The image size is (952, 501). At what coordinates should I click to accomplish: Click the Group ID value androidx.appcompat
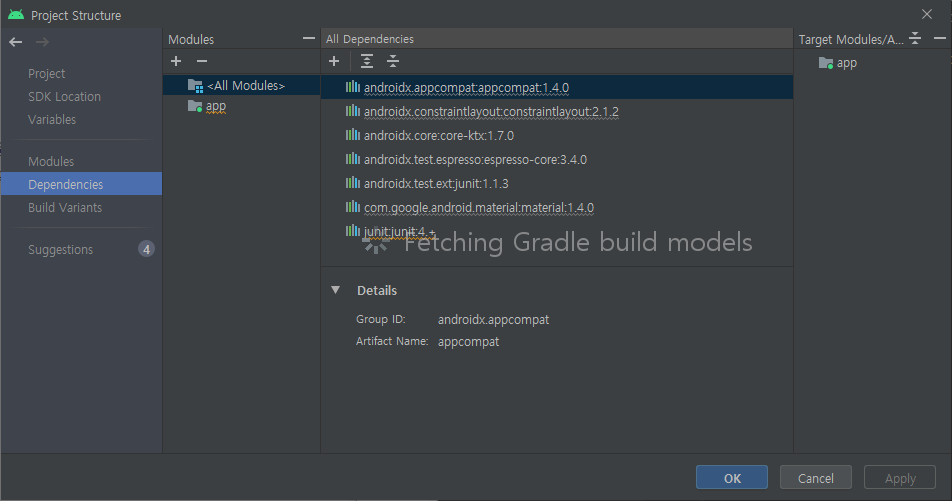coord(493,319)
